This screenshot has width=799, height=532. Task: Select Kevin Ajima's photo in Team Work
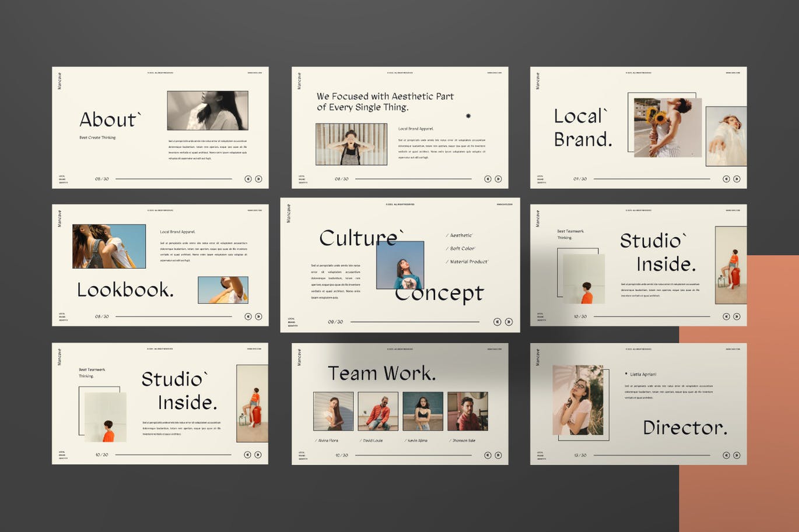(x=423, y=411)
